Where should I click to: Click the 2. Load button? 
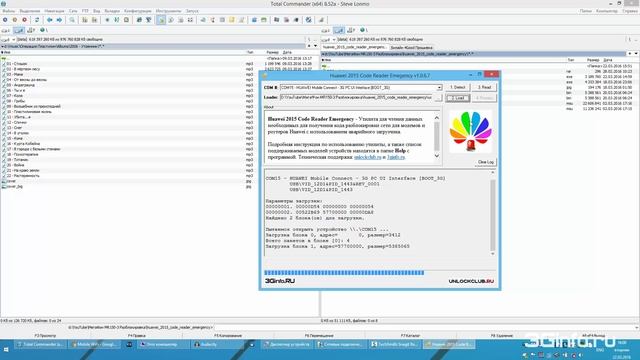458,98
